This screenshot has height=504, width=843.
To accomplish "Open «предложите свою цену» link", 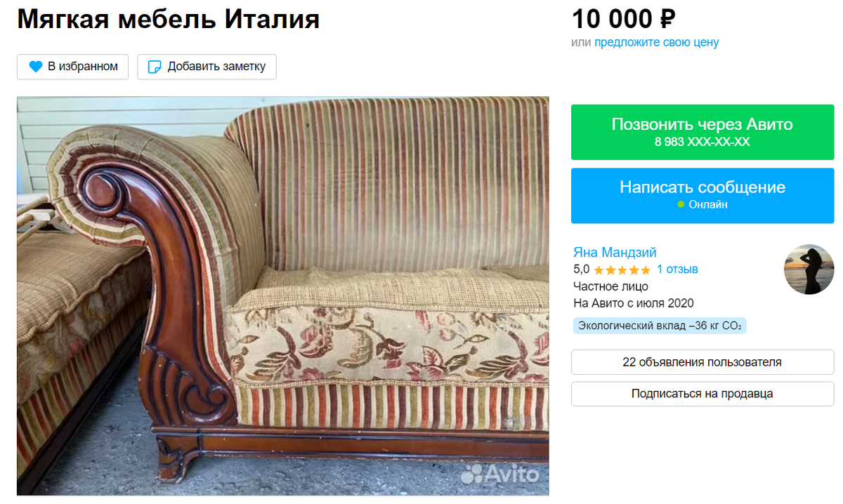I will pyautogui.click(x=657, y=42).
